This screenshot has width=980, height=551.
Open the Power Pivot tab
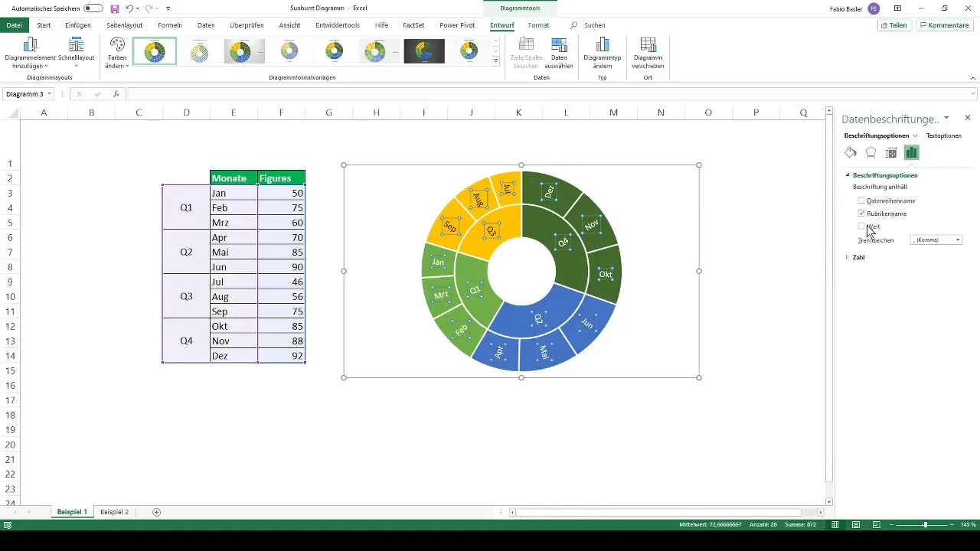457,25
